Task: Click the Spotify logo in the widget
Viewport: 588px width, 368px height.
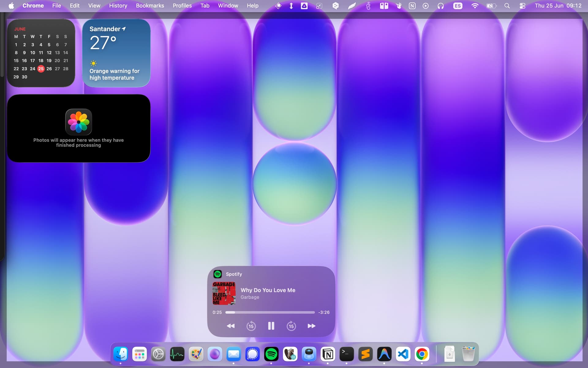Action: point(218,274)
